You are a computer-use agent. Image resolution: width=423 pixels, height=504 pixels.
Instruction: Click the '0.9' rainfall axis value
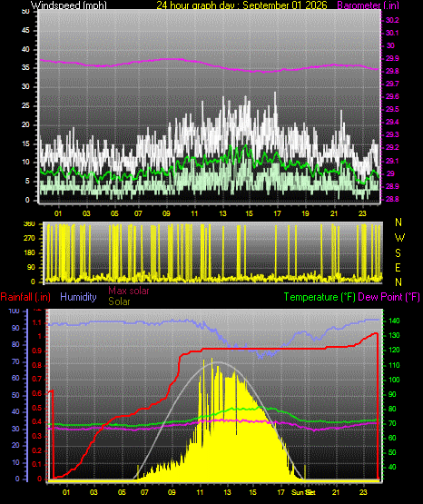point(37,351)
